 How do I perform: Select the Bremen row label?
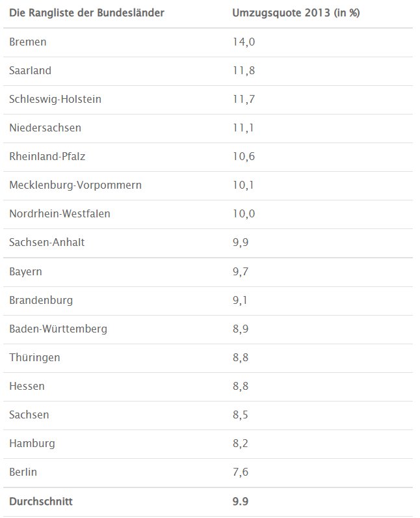(28, 42)
